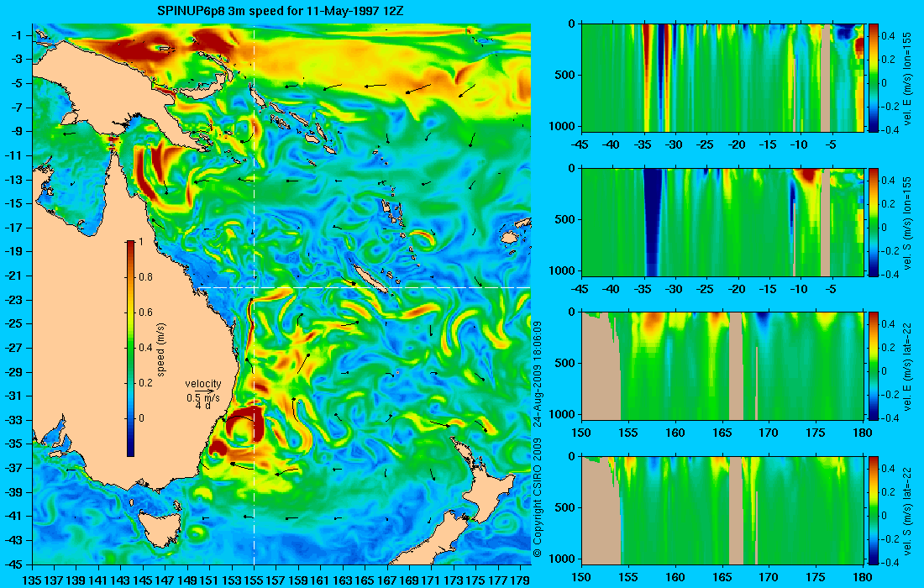The height and width of the screenshot is (588, 924).
Task: Select the "vel. E (m/s) lon=155" label
Action: (907, 78)
